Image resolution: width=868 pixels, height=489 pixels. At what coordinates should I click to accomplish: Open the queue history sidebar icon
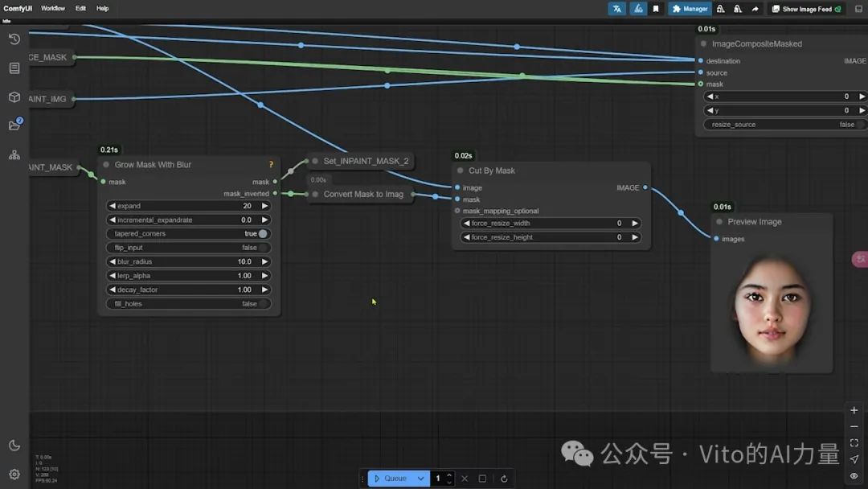click(14, 39)
